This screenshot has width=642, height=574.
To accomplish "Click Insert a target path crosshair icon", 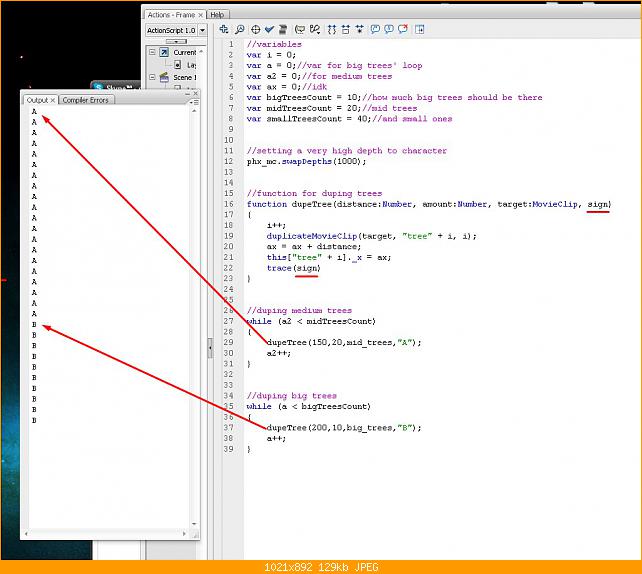I will click(255, 29).
